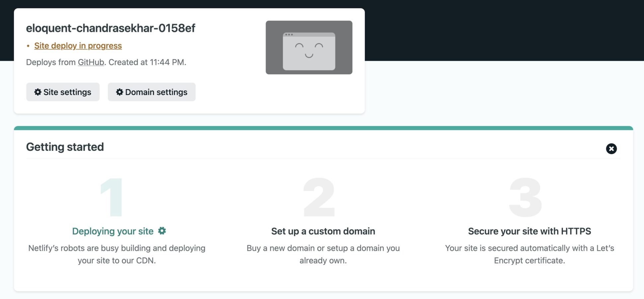Click the large step number 1
Image resolution: width=644 pixels, height=299 pixels.
click(x=112, y=197)
